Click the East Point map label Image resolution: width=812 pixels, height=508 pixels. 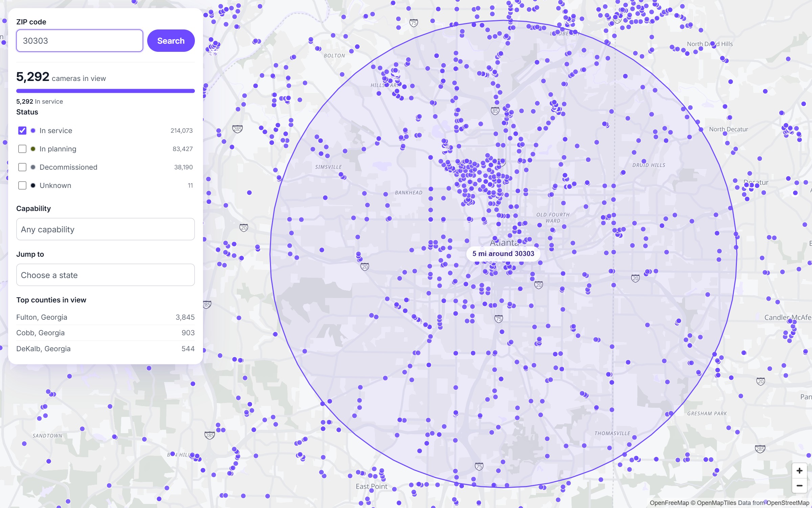point(371,486)
